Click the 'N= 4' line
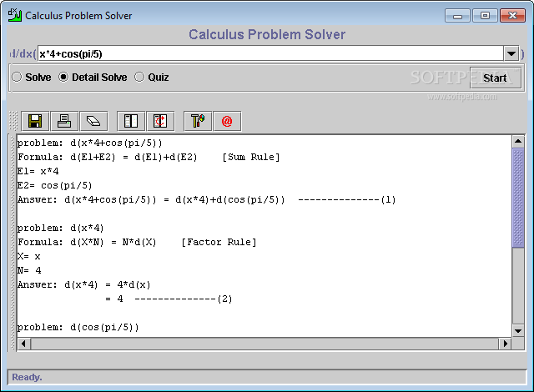Image resolution: width=534 pixels, height=392 pixels. coord(29,270)
